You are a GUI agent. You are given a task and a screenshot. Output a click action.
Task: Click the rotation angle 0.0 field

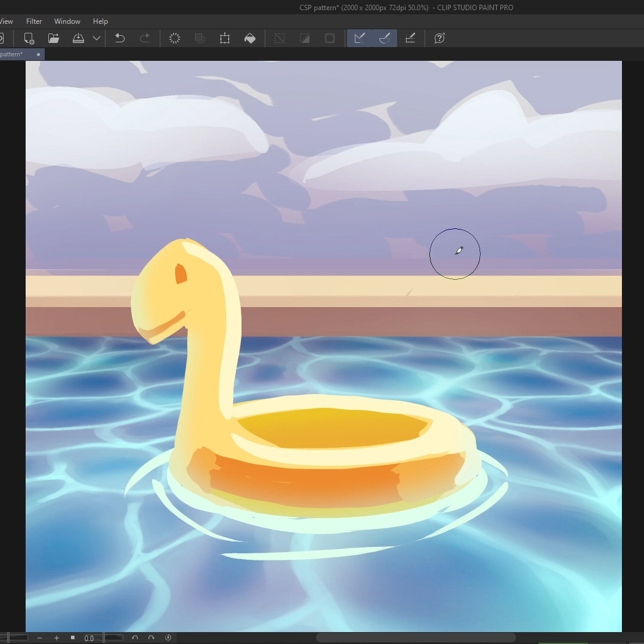(x=89, y=638)
